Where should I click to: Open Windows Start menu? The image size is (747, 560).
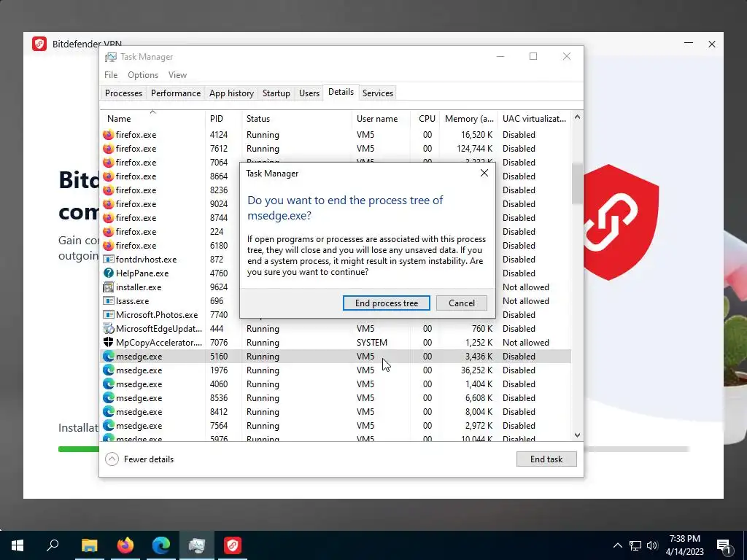click(x=18, y=545)
